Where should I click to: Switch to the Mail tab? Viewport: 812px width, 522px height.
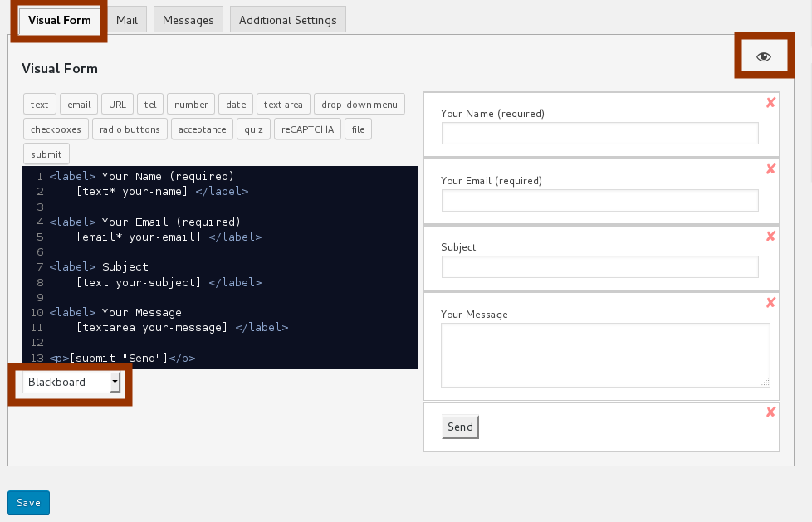tap(127, 20)
